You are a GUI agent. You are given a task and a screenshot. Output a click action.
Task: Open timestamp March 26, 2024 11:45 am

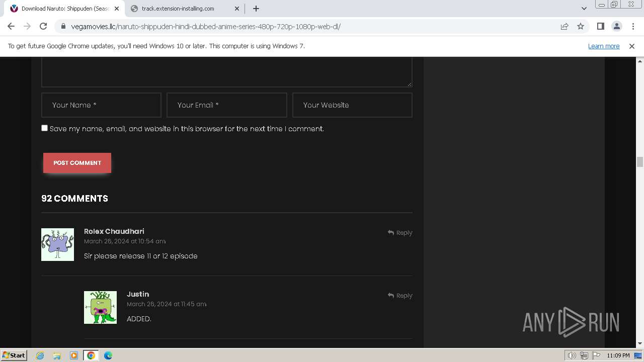[167, 304]
